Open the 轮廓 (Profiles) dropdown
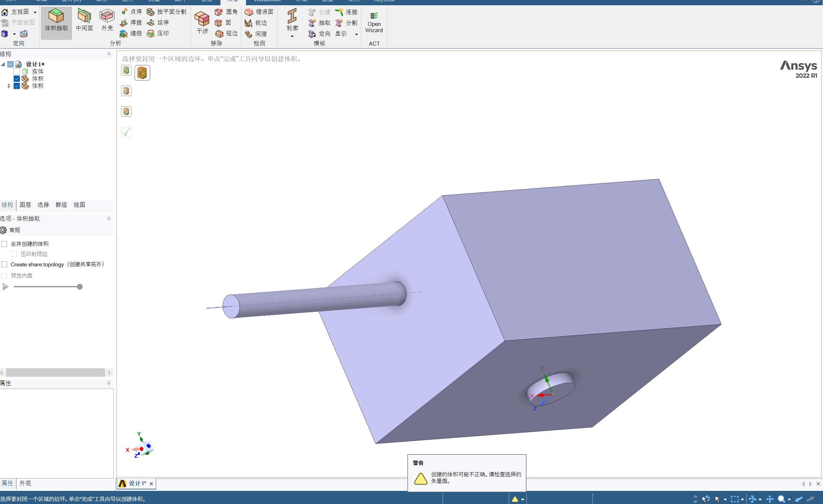The width and height of the screenshot is (823, 504). pyautogui.click(x=292, y=36)
